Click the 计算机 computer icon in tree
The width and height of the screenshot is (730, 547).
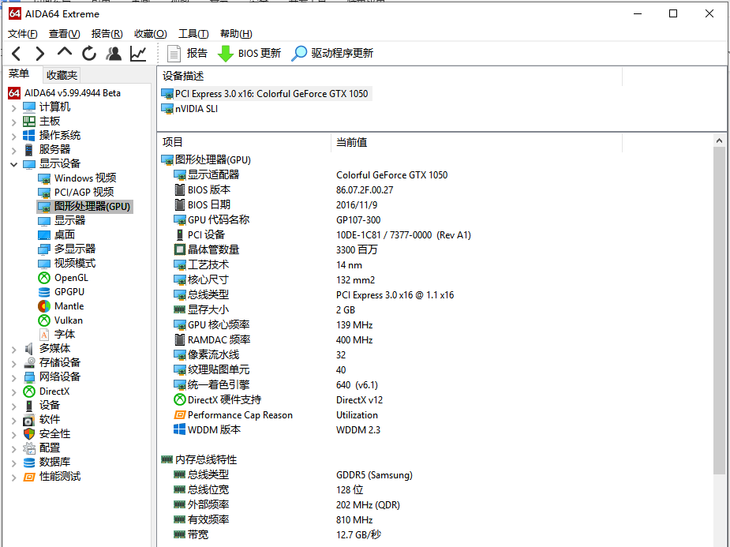pos(29,107)
